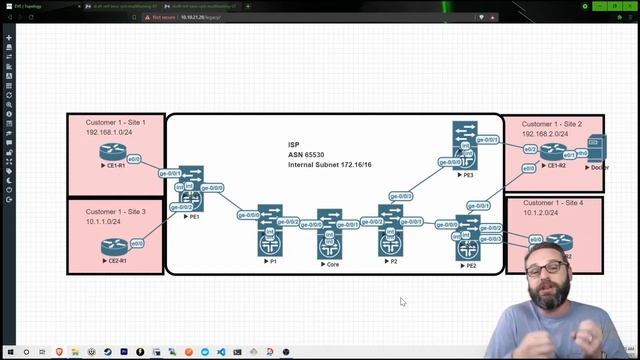Open the Status icon in sidebar
This screenshot has width=640, height=360.
click(9, 114)
